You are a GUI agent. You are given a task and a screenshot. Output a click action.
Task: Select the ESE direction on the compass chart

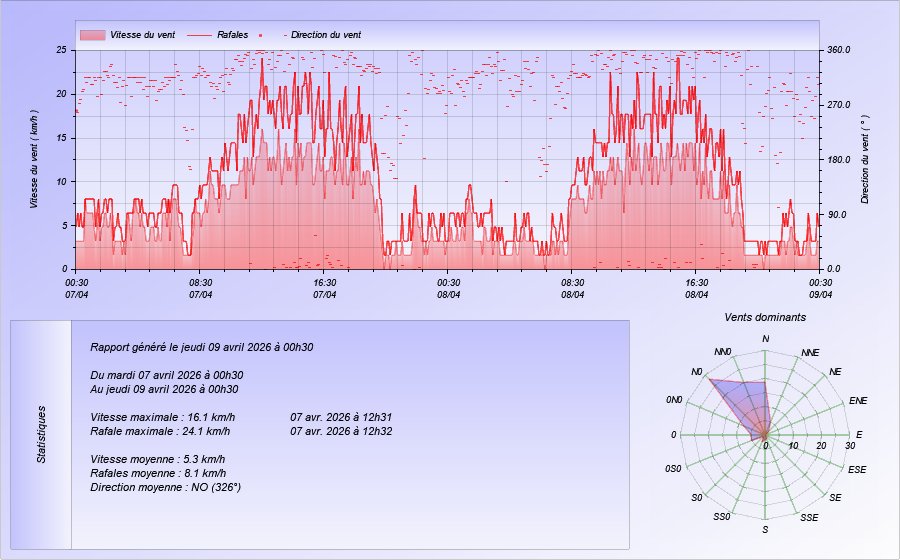point(857,469)
